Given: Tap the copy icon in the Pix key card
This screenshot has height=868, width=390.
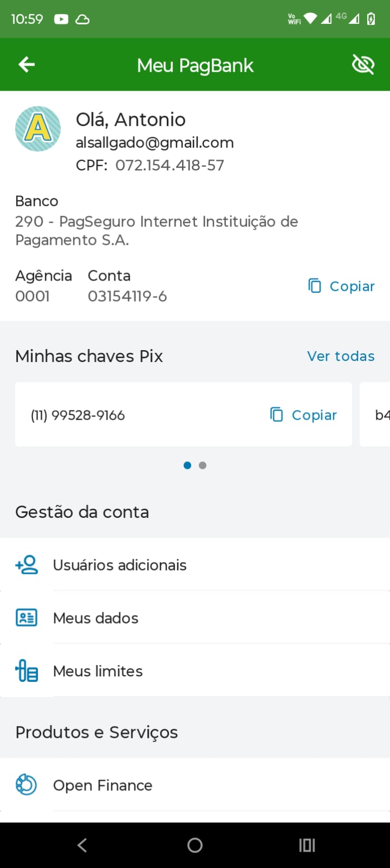Looking at the screenshot, I should click(276, 415).
